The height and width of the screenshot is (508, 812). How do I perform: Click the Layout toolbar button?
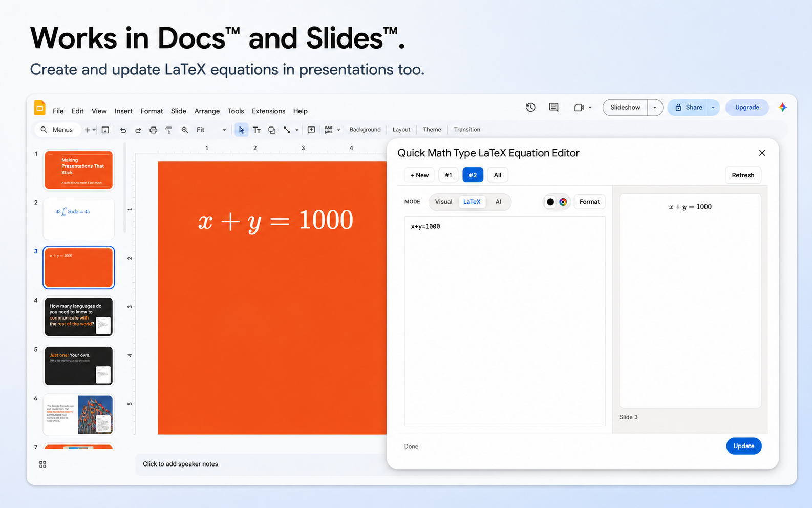click(x=401, y=130)
